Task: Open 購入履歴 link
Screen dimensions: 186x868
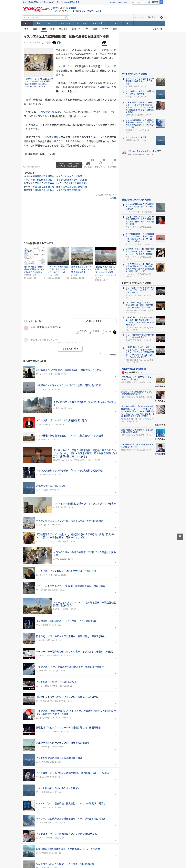Action: (x=152, y=18)
